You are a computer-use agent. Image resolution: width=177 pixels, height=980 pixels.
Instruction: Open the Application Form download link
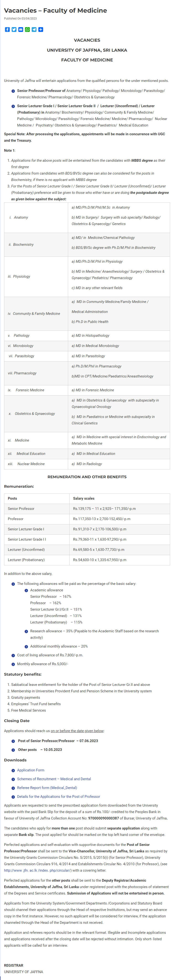click(30, 770)
